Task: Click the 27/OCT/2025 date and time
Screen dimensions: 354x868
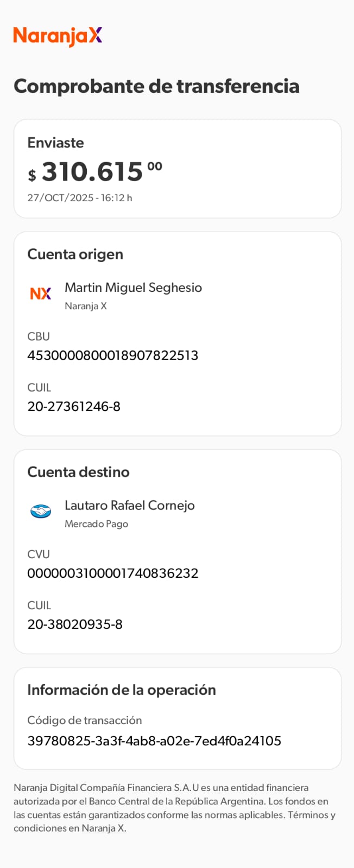Action: pyautogui.click(x=80, y=198)
